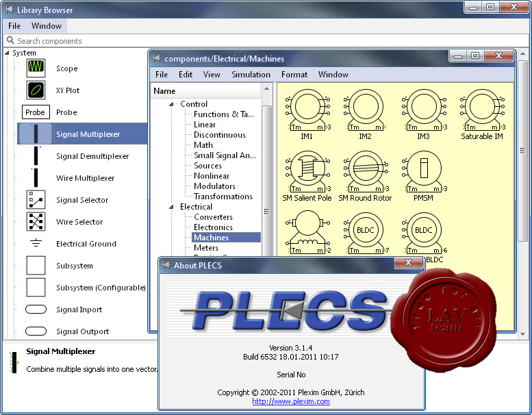Open View menu in Machines window
This screenshot has width=532, height=415.
point(212,75)
